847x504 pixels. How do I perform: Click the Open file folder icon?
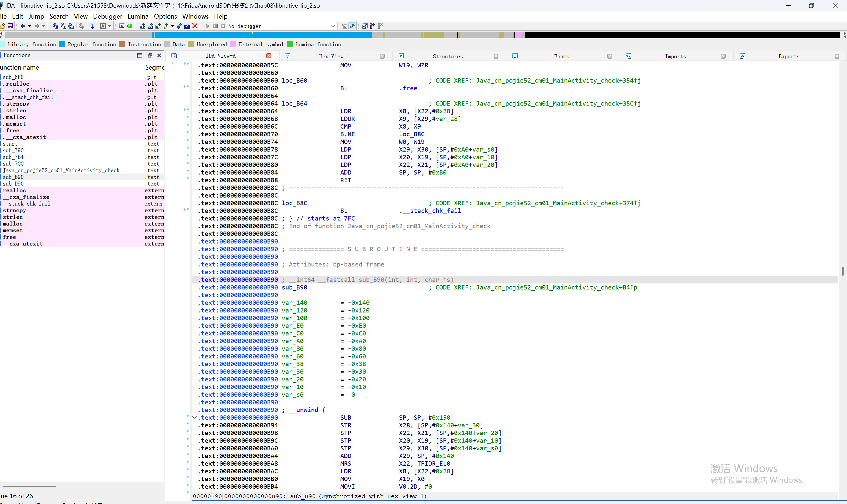(2, 26)
